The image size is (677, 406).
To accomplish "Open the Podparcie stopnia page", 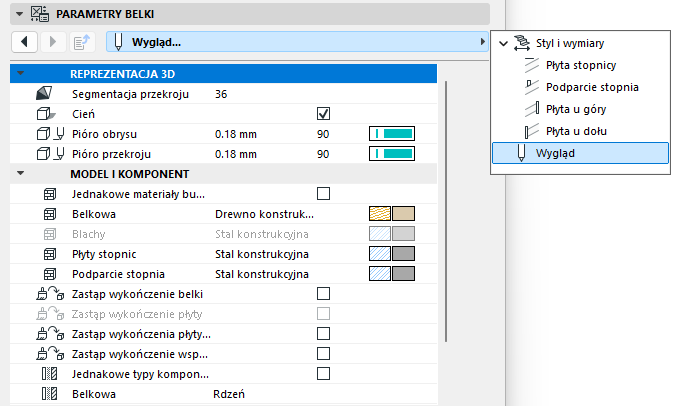I will click(592, 87).
